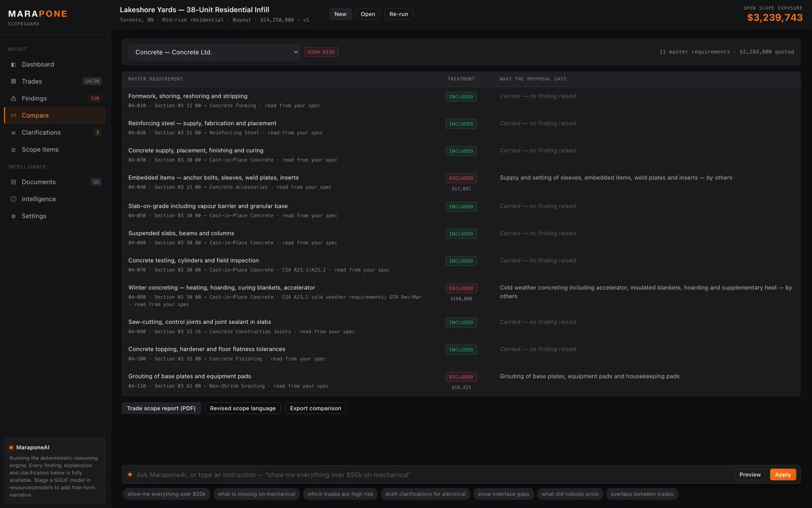812x508 pixels.
Task: Click the Export comparison button
Action: click(315, 408)
